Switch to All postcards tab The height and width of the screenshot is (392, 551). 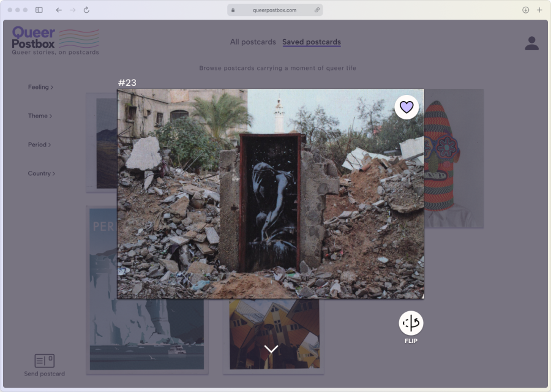click(253, 42)
